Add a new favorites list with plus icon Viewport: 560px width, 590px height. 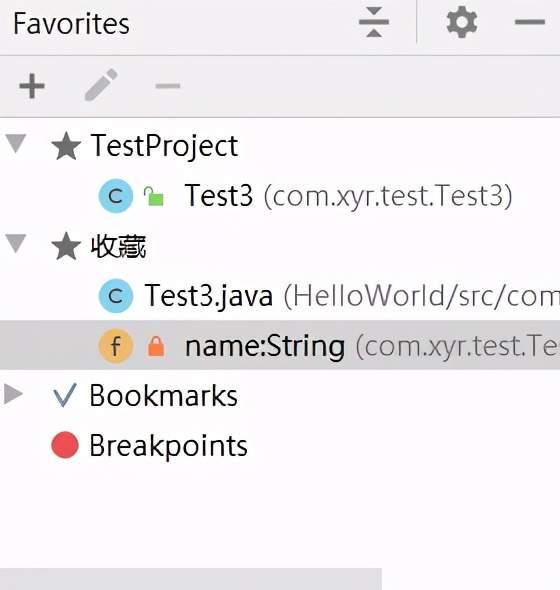click(32, 86)
